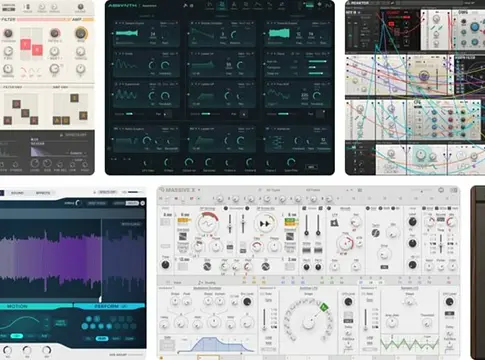485x360 pixels.
Task: Click the black knob at far left of Massive X
Action: point(165,265)
